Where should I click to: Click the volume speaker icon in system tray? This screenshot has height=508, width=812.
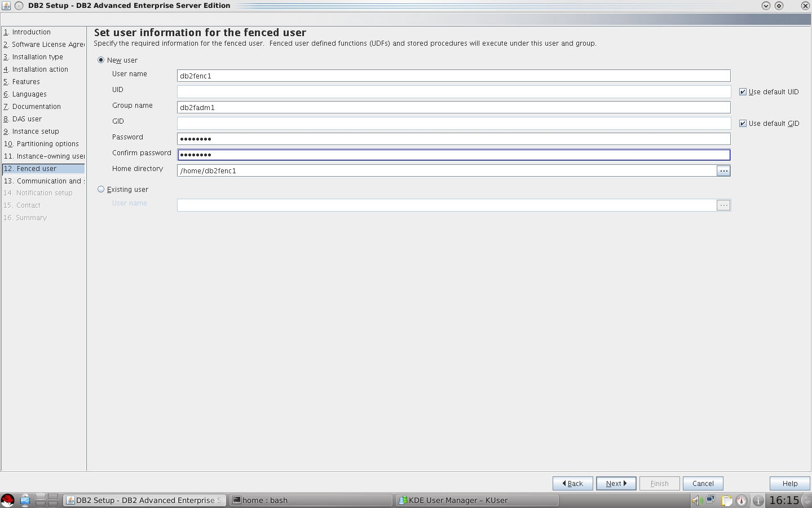[x=696, y=500]
